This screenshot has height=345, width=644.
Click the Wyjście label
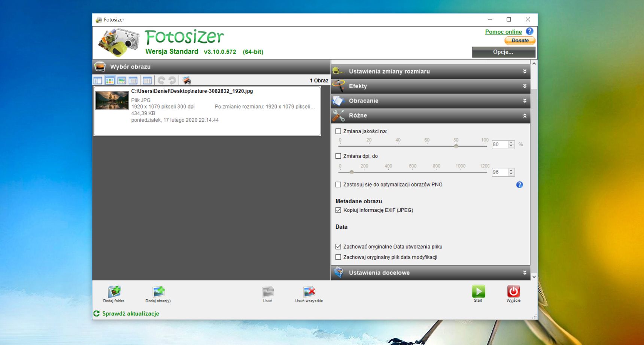(513, 300)
